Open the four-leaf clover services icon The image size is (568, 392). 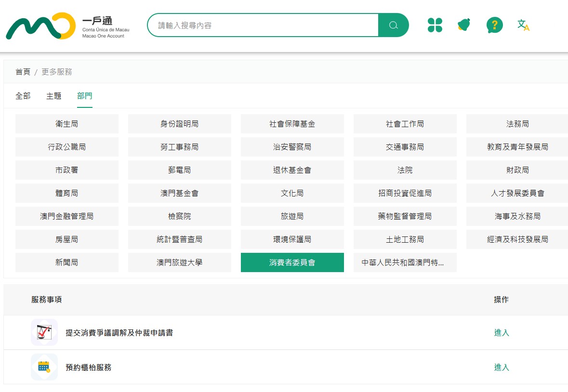435,25
